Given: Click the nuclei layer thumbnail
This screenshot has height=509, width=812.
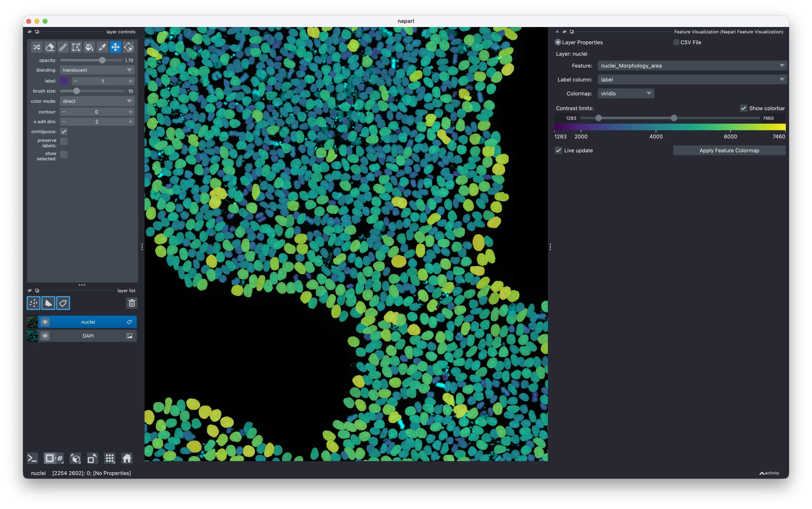Looking at the screenshot, I should pyautogui.click(x=32, y=322).
